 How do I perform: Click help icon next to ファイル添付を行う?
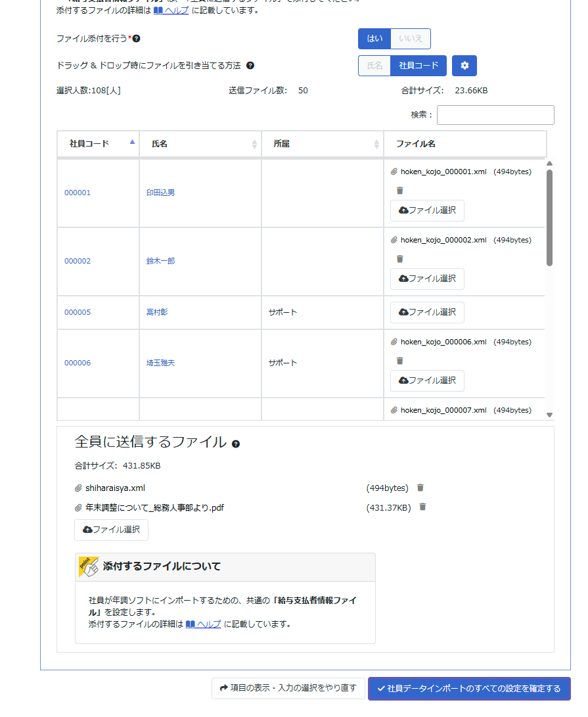(x=137, y=39)
